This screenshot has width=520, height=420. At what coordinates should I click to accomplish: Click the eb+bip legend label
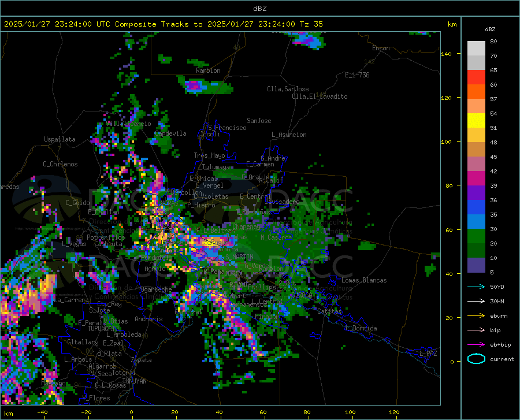click(x=500, y=345)
